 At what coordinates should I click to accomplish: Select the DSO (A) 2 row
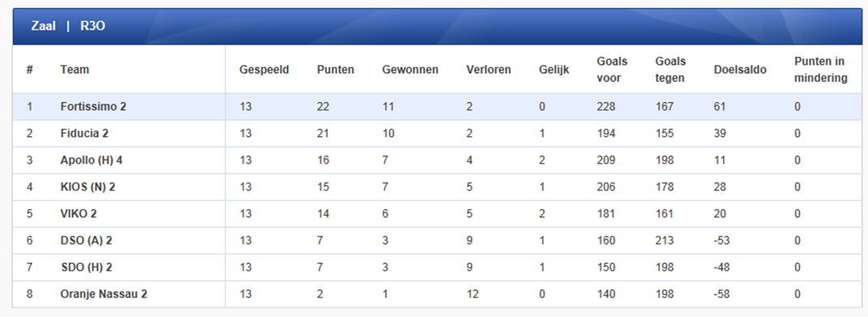pyautogui.click(x=437, y=241)
